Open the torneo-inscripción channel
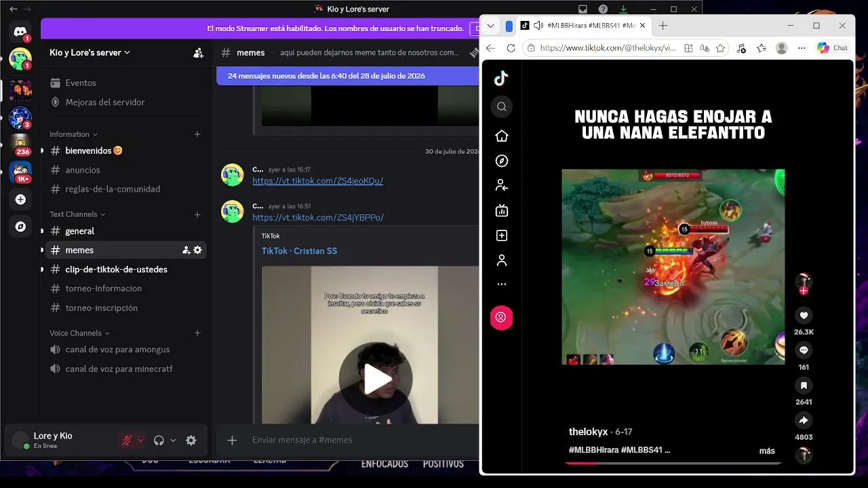Screen dimensions: 868x488 pyautogui.click(x=125, y=308)
